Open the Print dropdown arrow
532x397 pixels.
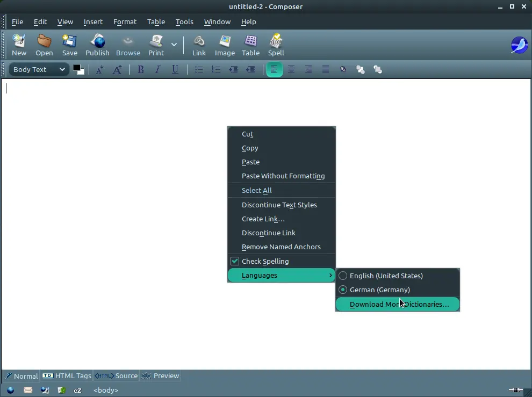click(173, 45)
